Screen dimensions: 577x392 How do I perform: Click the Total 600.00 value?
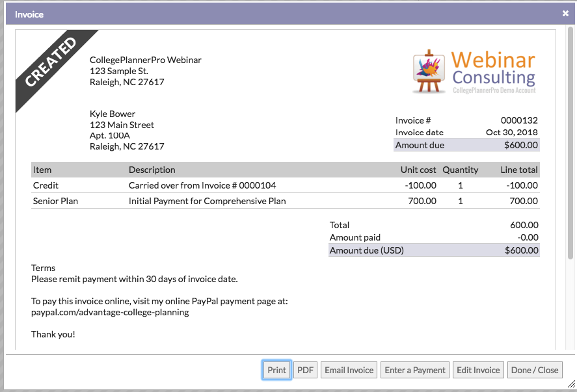pyautogui.click(x=524, y=225)
